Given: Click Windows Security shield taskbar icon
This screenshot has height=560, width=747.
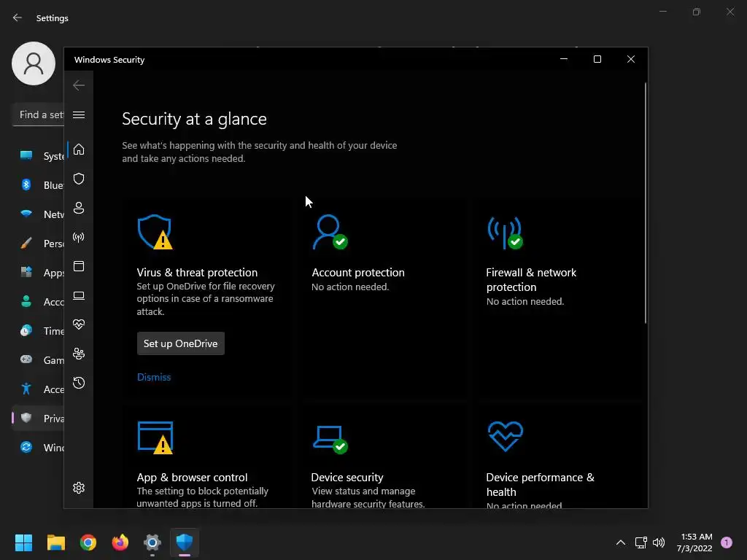Looking at the screenshot, I should (185, 542).
